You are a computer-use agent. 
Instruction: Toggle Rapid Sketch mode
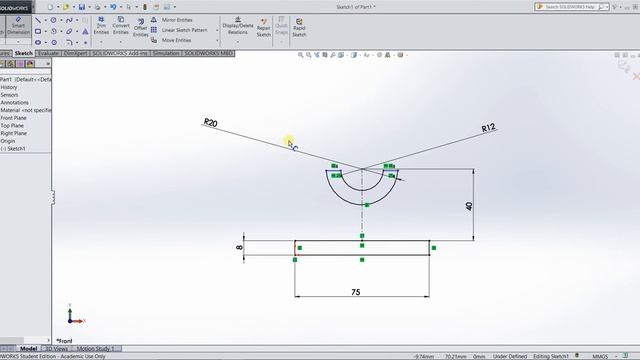coord(299,28)
